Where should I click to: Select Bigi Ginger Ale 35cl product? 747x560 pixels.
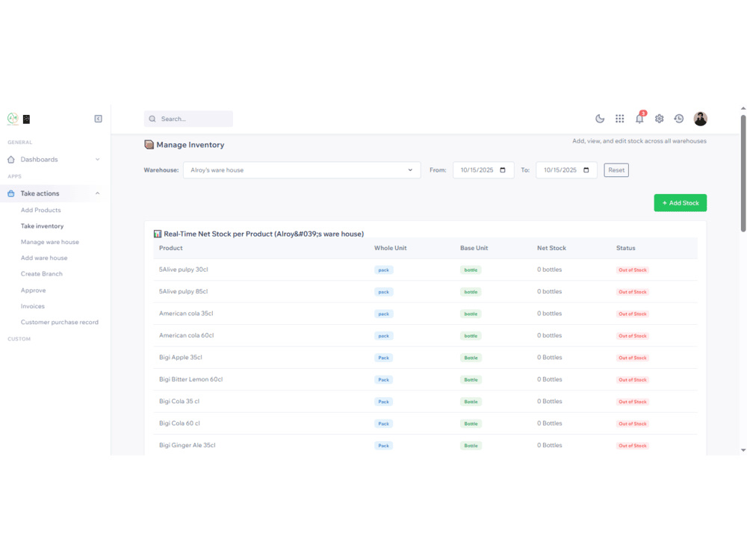(187, 445)
